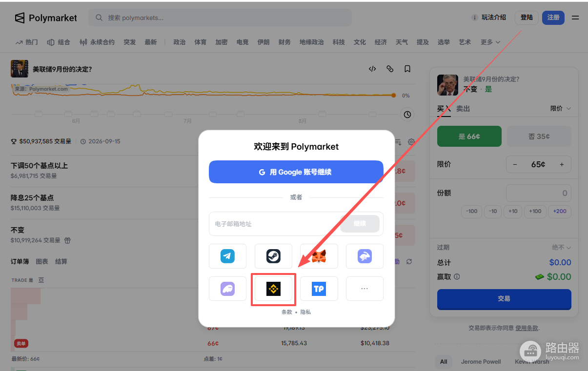
Task: Select the Jerome Powell tab
Action: [x=481, y=362]
